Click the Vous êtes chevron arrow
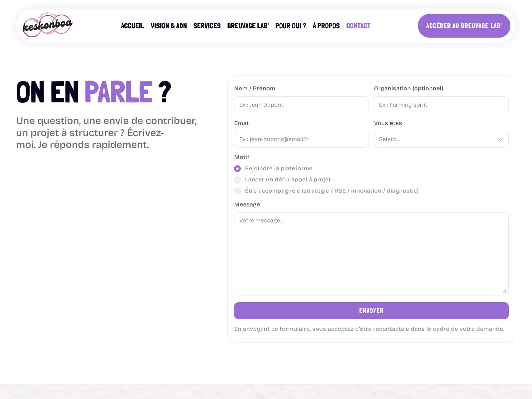Screen dimensions: 532x399 500,139
